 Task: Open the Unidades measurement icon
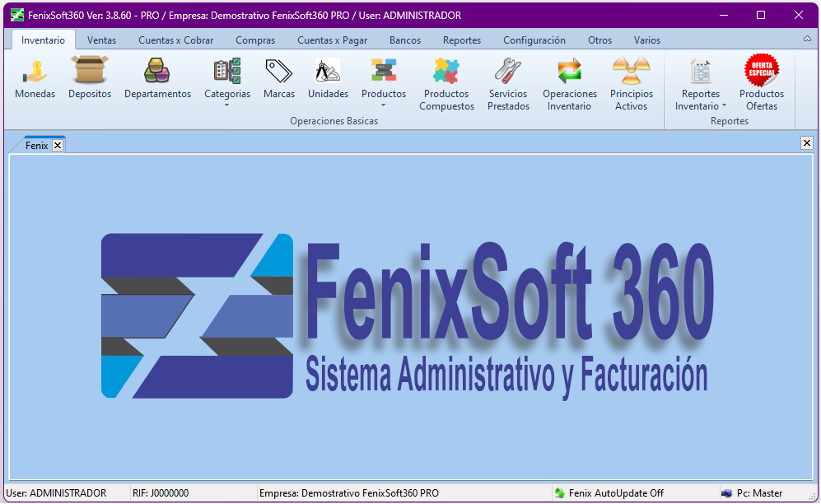(328, 71)
